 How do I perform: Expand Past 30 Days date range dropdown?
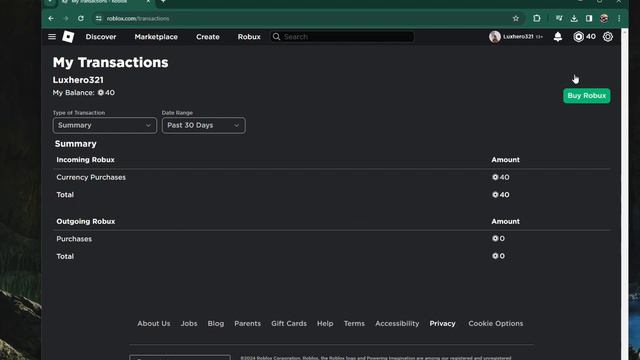(203, 125)
